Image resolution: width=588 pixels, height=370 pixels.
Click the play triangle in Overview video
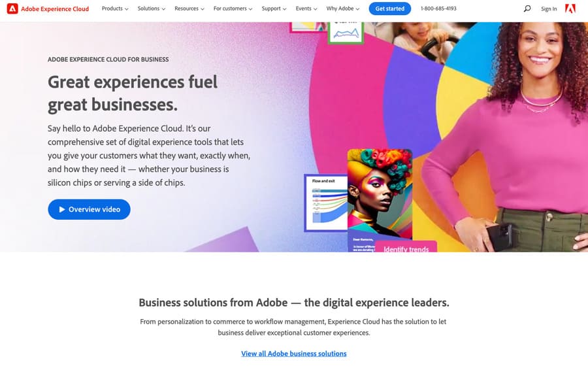click(62, 209)
